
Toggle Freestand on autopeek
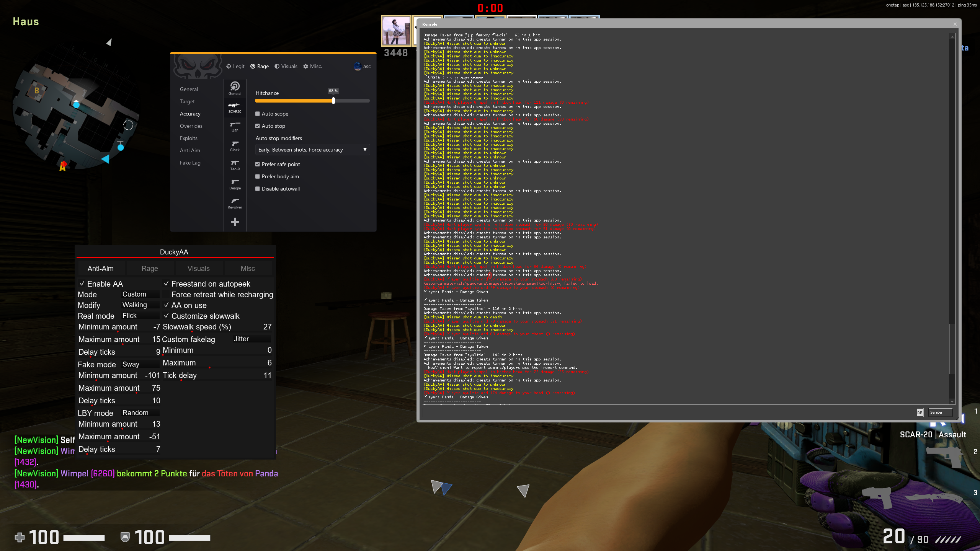point(166,284)
